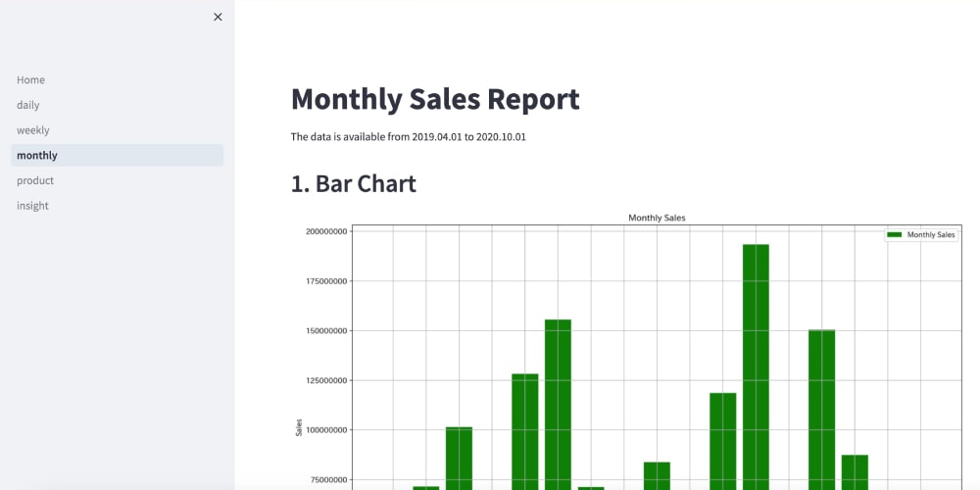This screenshot has width=980, height=490.
Task: Open the Home page in sidebar
Action: [x=30, y=80]
